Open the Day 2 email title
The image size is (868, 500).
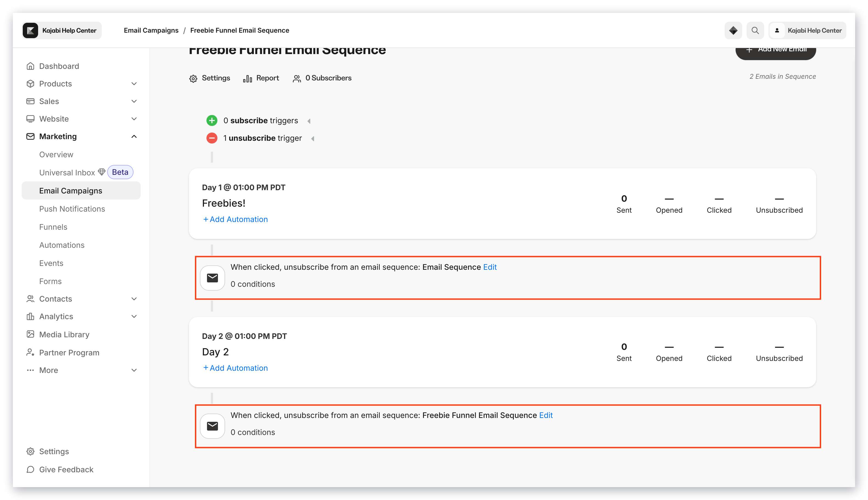point(215,352)
